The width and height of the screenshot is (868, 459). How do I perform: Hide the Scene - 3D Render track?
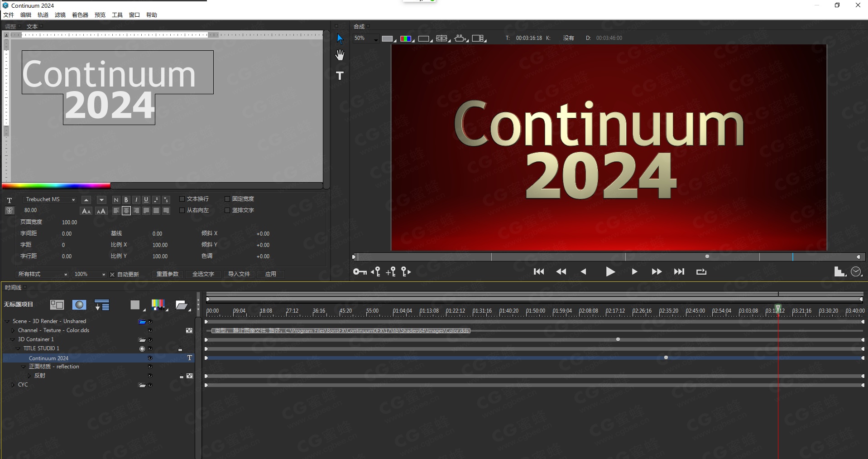(150, 322)
